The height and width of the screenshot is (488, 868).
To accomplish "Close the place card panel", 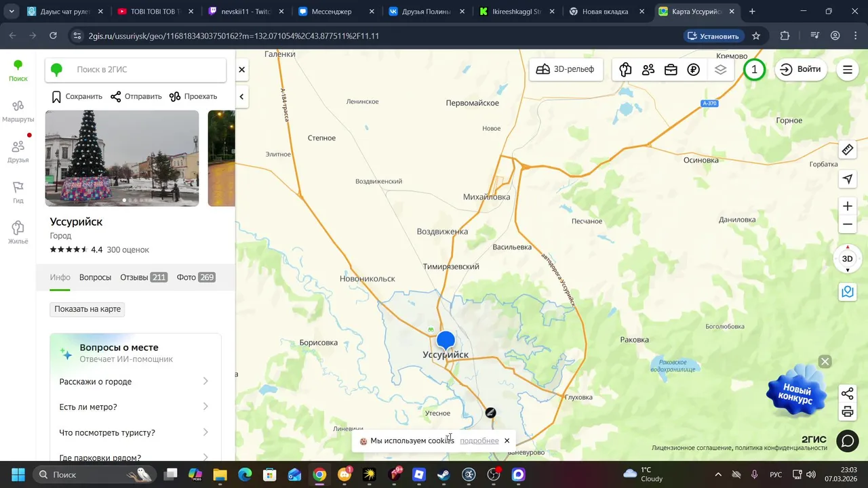I will (242, 69).
